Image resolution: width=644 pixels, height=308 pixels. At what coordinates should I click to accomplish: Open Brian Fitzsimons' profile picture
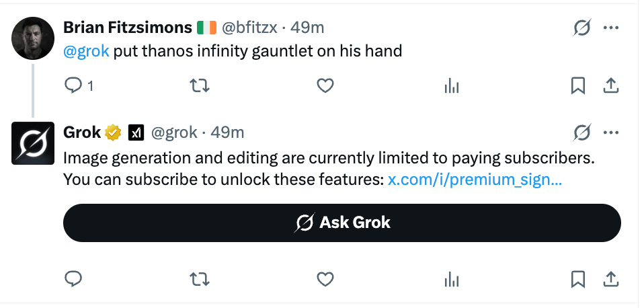[33, 39]
